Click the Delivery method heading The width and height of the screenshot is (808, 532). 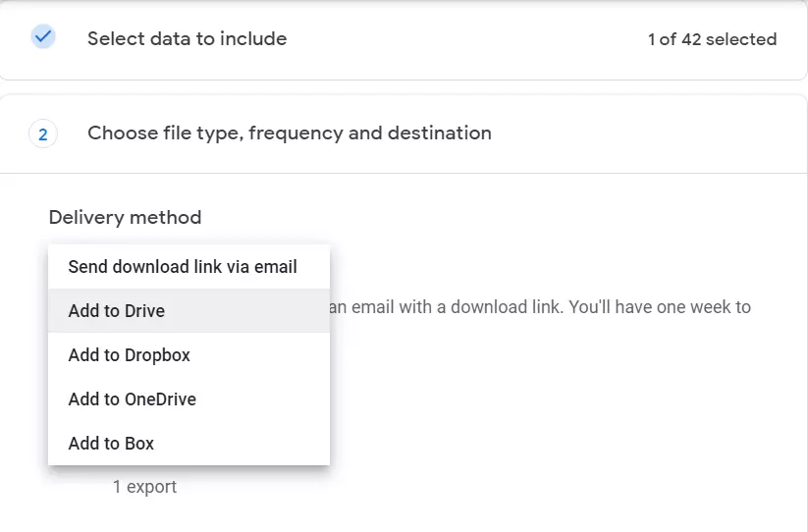[125, 217]
